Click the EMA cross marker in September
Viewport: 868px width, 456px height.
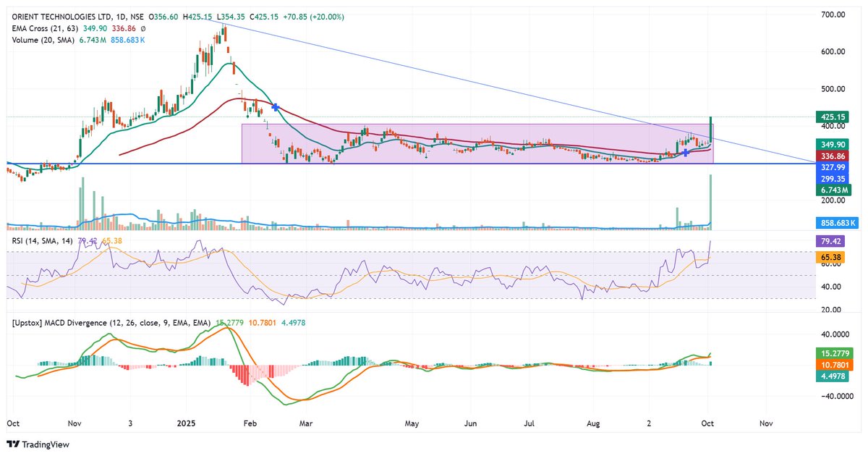click(685, 153)
